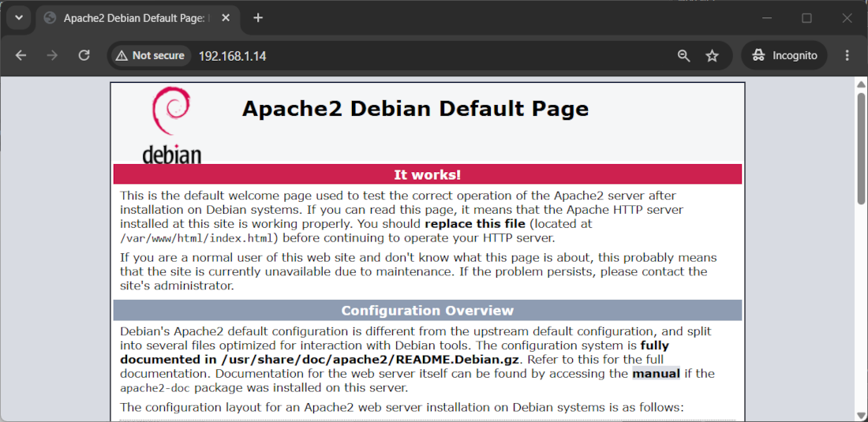
Task: Maximize the browser window
Action: [x=806, y=17]
